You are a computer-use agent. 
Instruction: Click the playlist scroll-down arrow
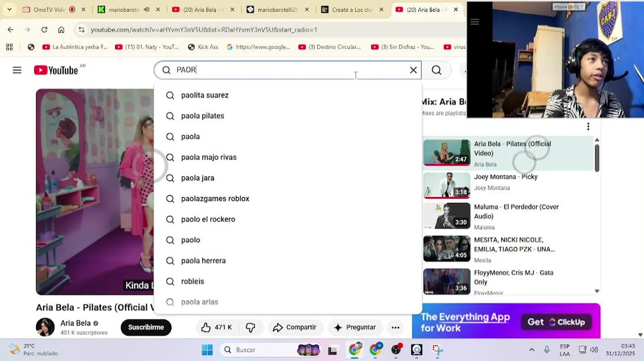click(x=597, y=291)
